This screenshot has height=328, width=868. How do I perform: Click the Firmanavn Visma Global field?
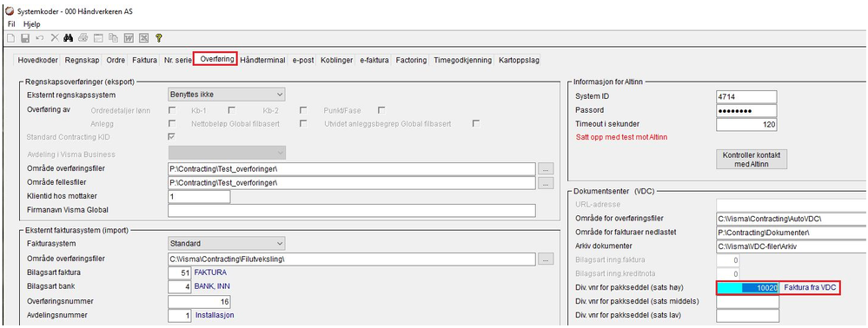352,211
